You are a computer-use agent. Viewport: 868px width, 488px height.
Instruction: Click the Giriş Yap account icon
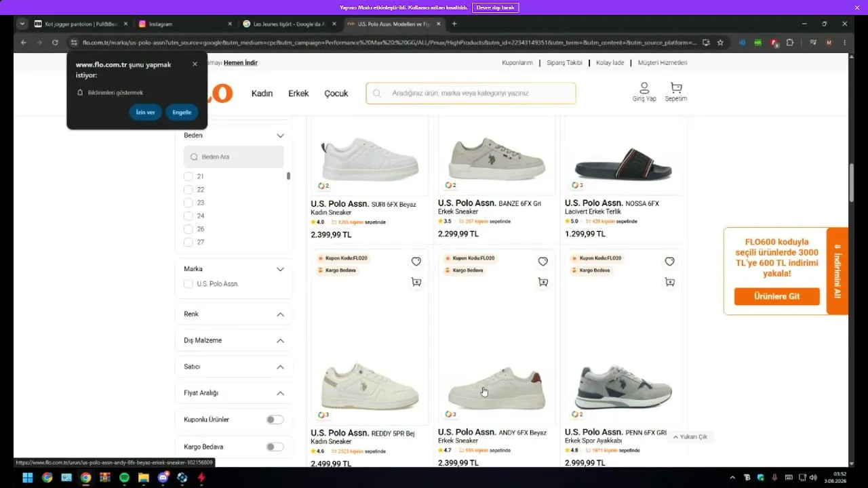pyautogui.click(x=644, y=92)
